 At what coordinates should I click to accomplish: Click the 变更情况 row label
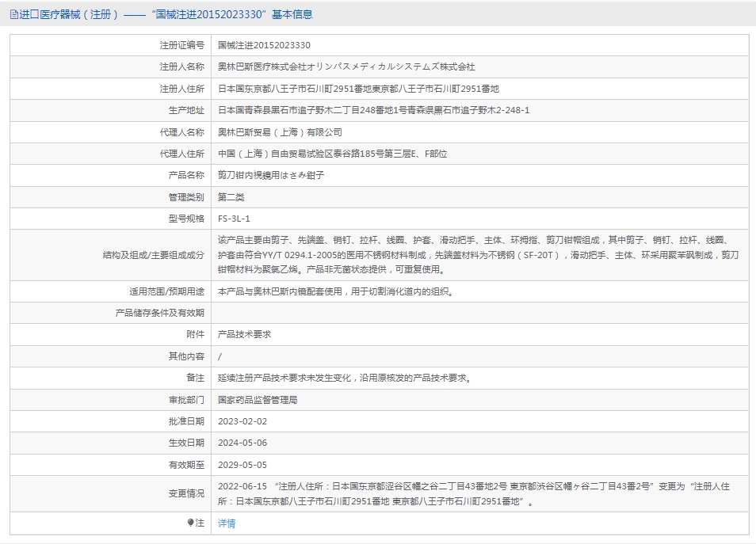click(x=186, y=493)
